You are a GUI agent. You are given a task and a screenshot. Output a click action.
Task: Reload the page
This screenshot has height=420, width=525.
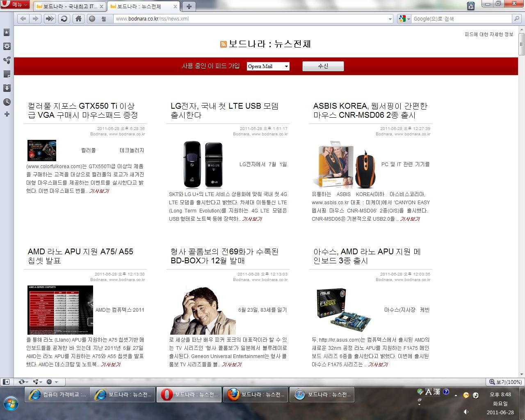64,18
